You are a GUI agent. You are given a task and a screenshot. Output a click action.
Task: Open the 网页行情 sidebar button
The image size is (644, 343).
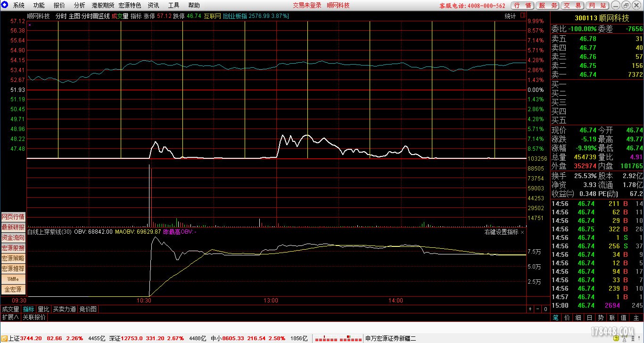(13, 217)
